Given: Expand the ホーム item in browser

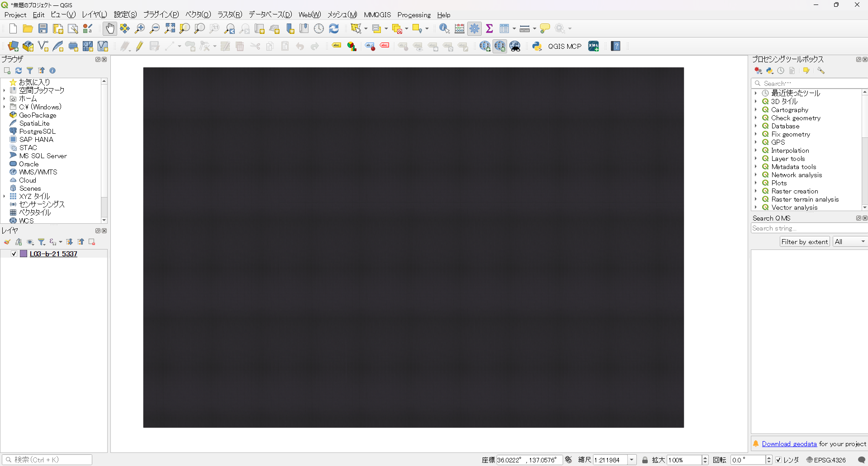Looking at the screenshot, I should coord(4,99).
